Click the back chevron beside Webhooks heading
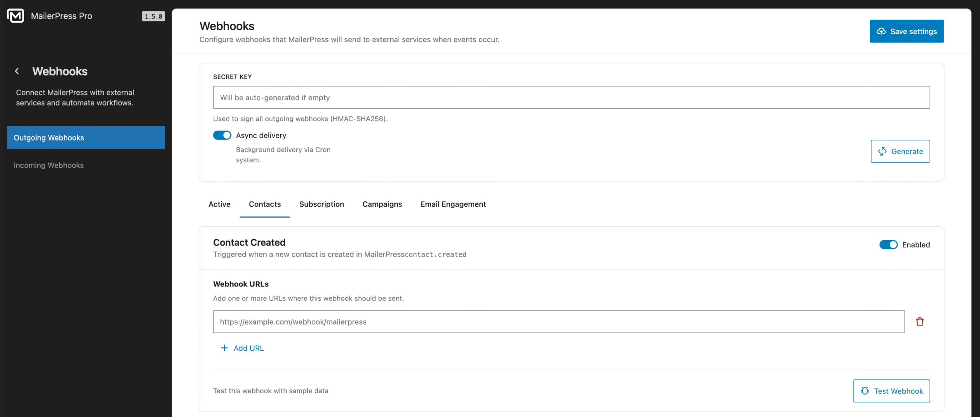The width and height of the screenshot is (980, 417). point(17,71)
